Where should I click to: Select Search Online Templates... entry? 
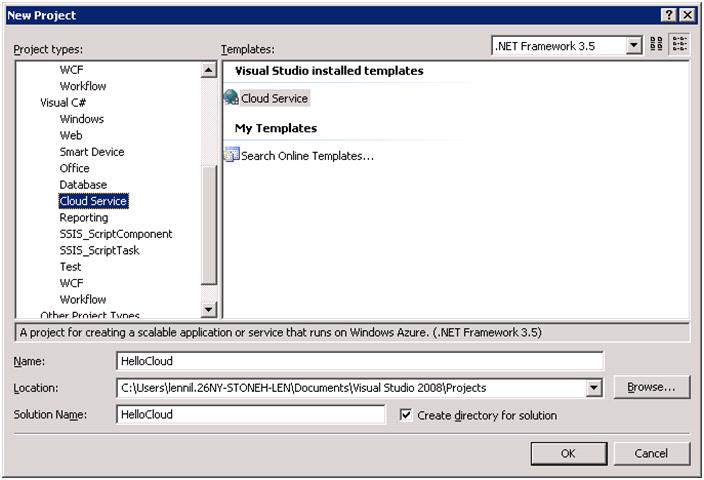tap(307, 156)
